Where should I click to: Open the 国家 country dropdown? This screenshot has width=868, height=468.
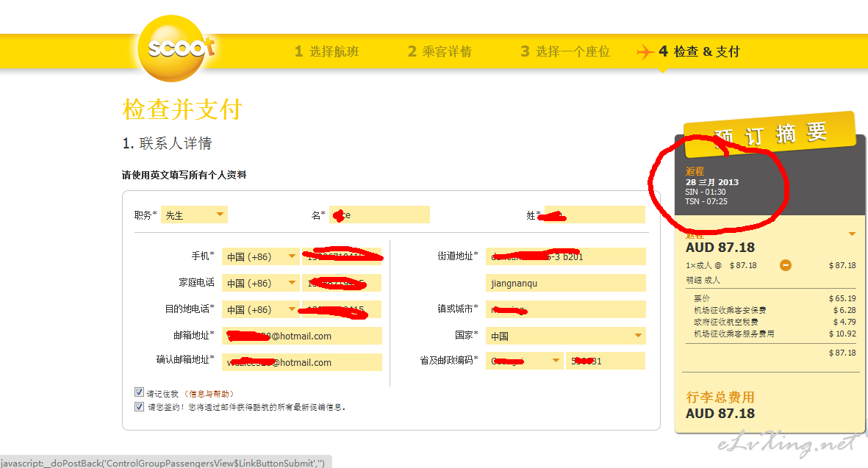click(x=566, y=336)
